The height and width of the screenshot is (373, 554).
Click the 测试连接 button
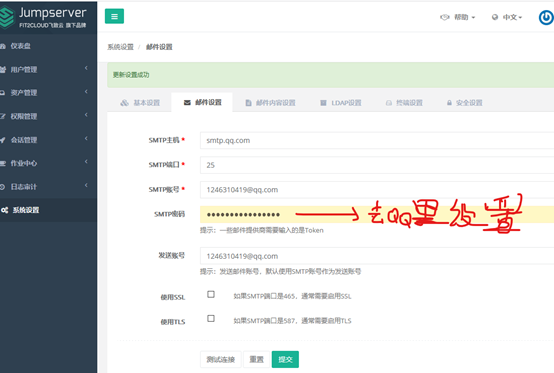[x=221, y=360]
